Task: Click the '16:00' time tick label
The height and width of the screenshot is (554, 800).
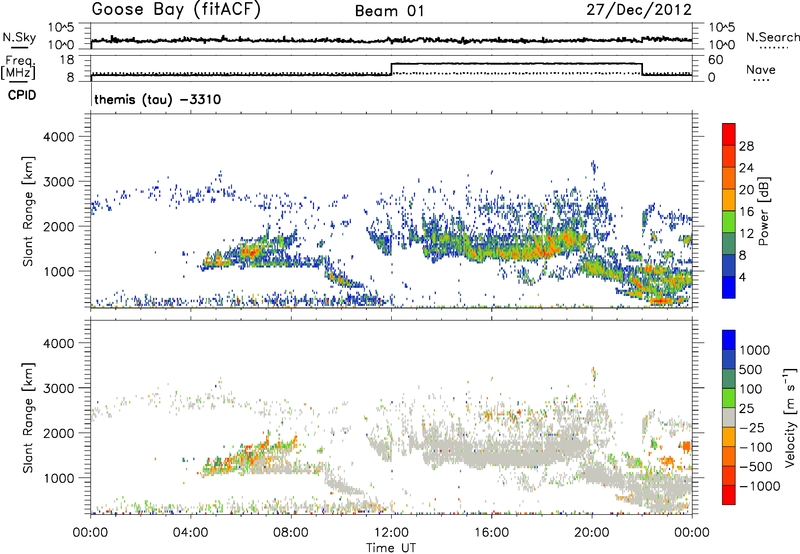Action: (491, 533)
